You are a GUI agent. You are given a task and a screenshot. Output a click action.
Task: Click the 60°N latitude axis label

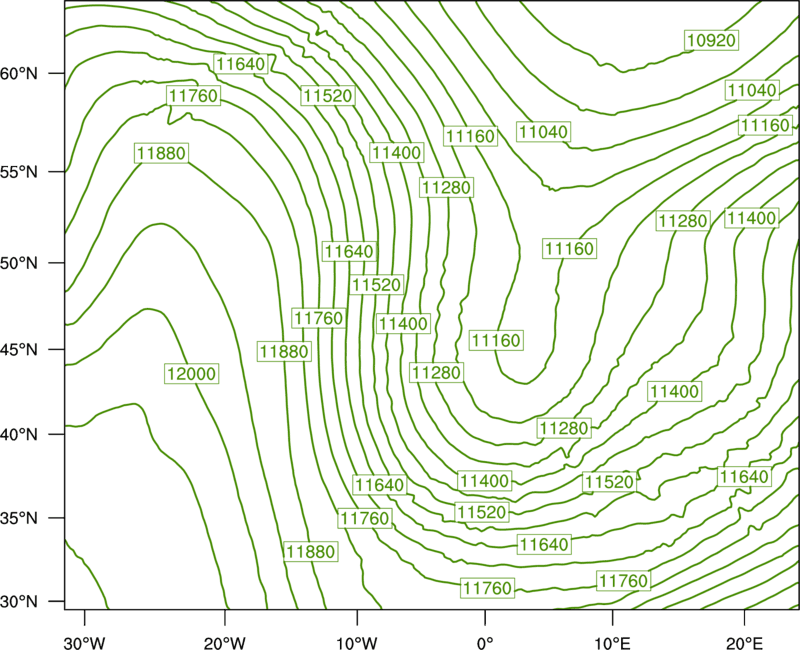click(x=19, y=73)
